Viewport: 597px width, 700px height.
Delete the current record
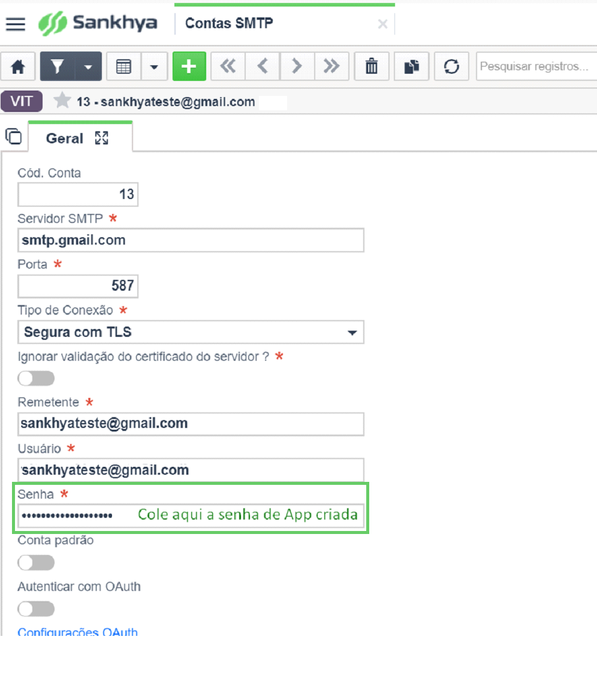(372, 67)
